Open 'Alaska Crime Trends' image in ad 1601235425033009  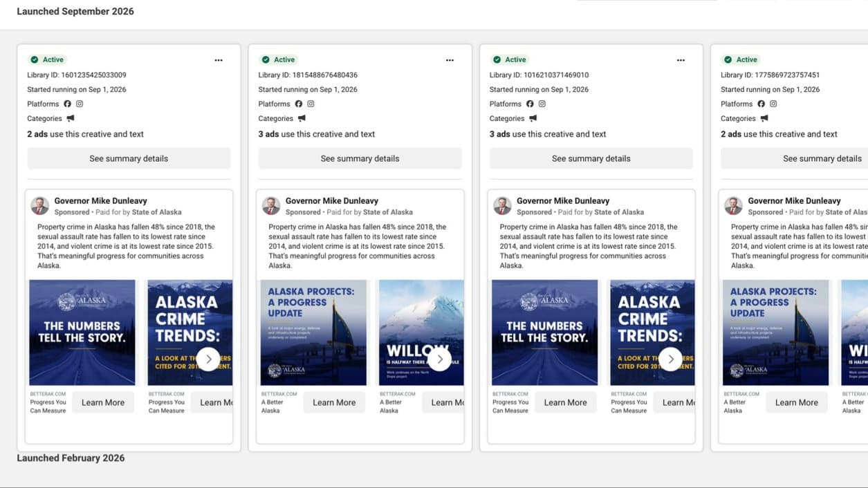190,332
